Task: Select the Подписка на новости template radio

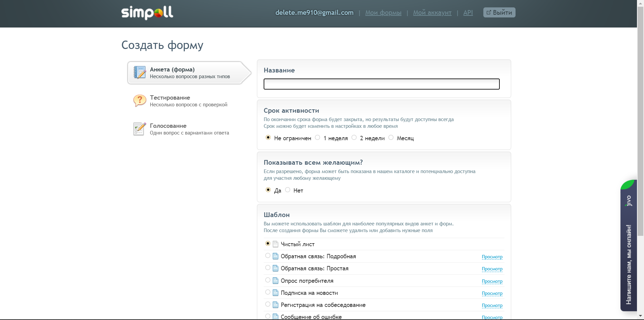Action: pos(268,292)
